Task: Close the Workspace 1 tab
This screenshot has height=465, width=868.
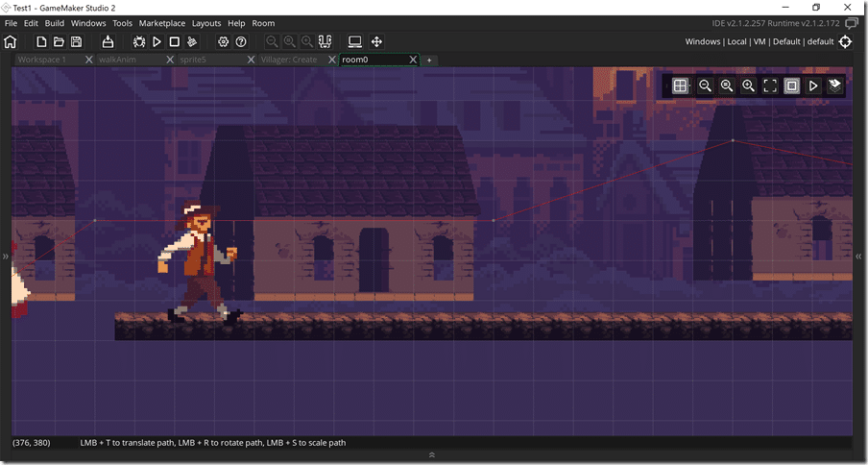Action: (x=88, y=60)
